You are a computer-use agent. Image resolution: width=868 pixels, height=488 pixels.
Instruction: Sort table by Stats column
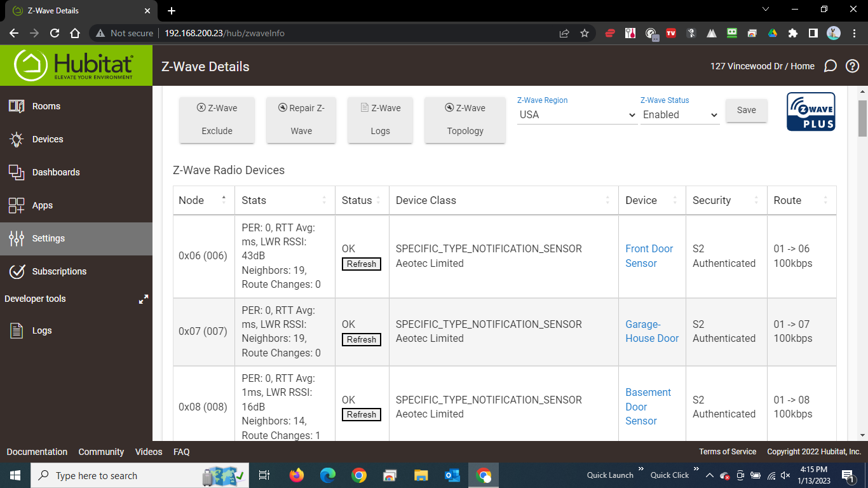(x=285, y=200)
